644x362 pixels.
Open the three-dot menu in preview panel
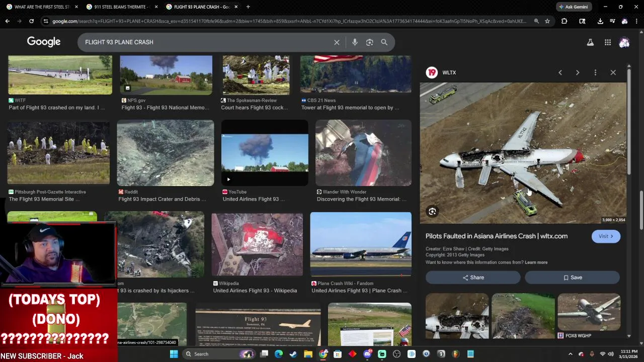pos(595,72)
